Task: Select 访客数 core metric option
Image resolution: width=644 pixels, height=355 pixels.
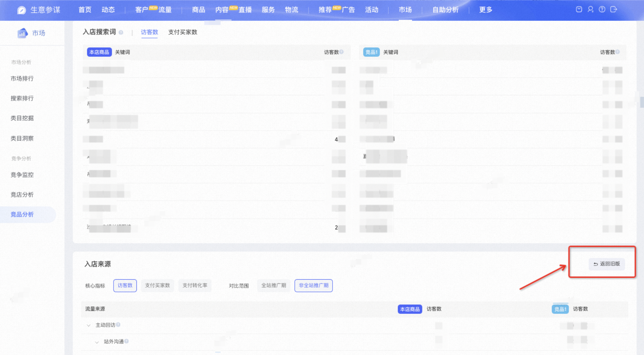Action: tap(125, 286)
